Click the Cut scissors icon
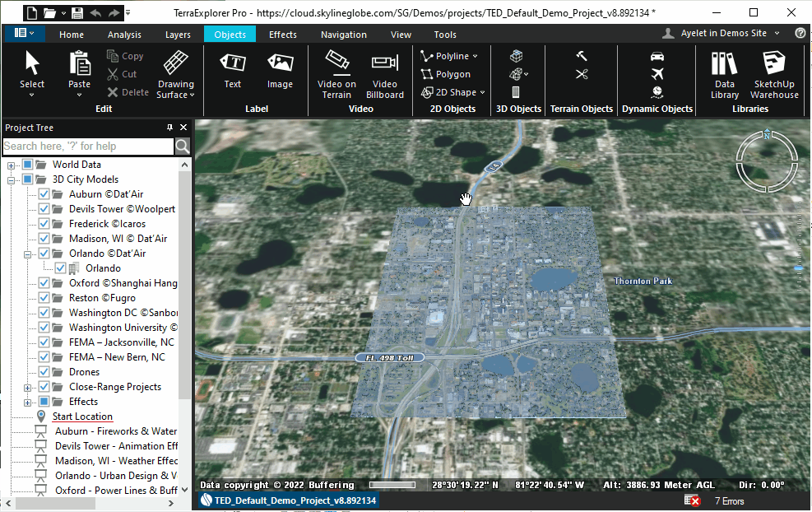The image size is (812, 512). click(x=113, y=74)
